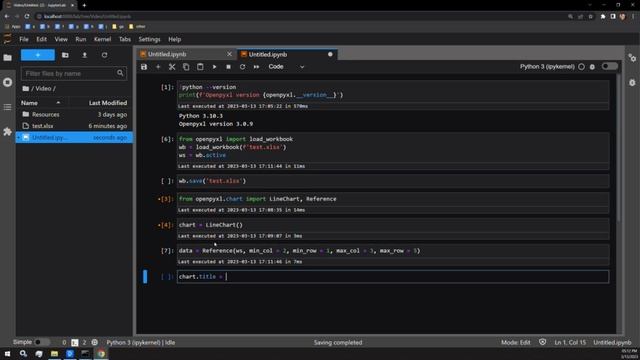This screenshot has width=640, height=360.
Task: Click Python 3 (ipykernel) | Idle status
Action: [140, 342]
